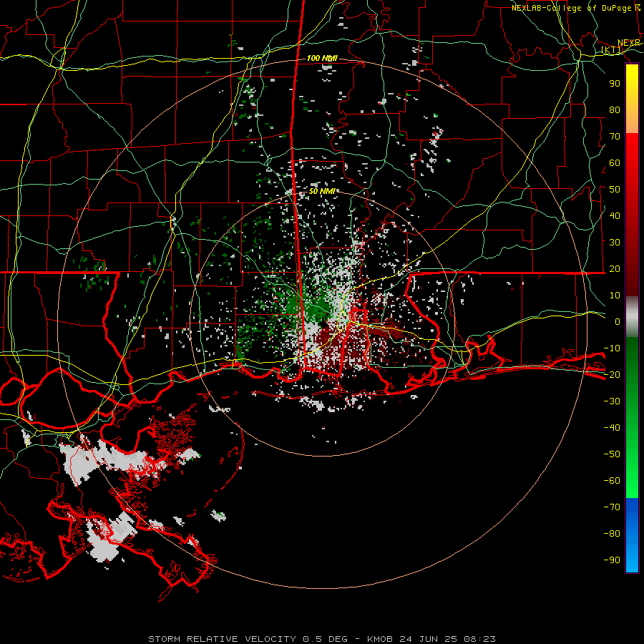
Task: Click the blue bottom segment of color bar
Action: [x=632, y=535]
